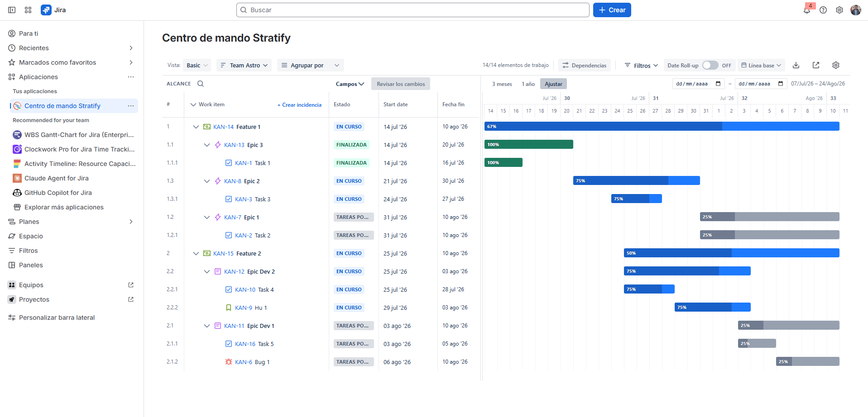Open the Gantt settings gear icon

836,65
